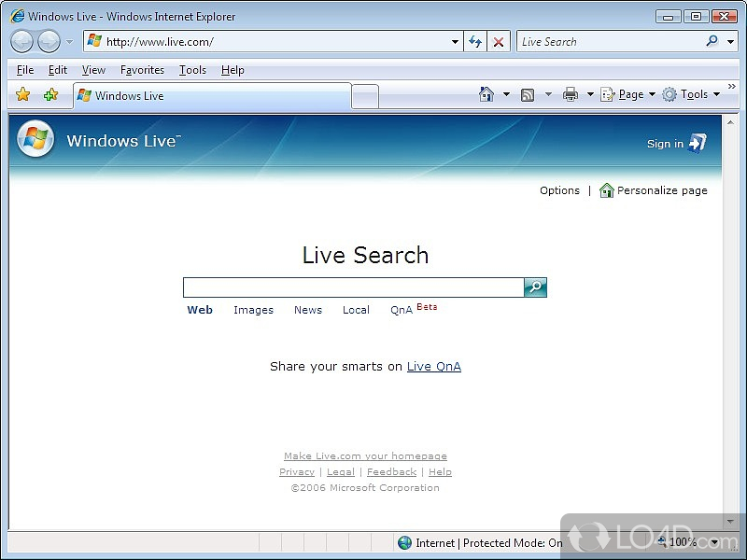Select the Web search scope

pyautogui.click(x=200, y=310)
